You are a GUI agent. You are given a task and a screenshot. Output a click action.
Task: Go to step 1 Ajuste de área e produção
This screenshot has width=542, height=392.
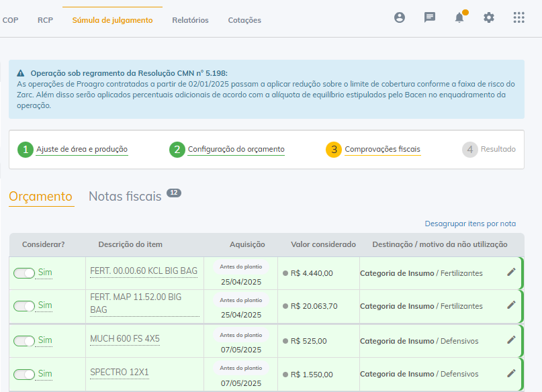[81, 149]
